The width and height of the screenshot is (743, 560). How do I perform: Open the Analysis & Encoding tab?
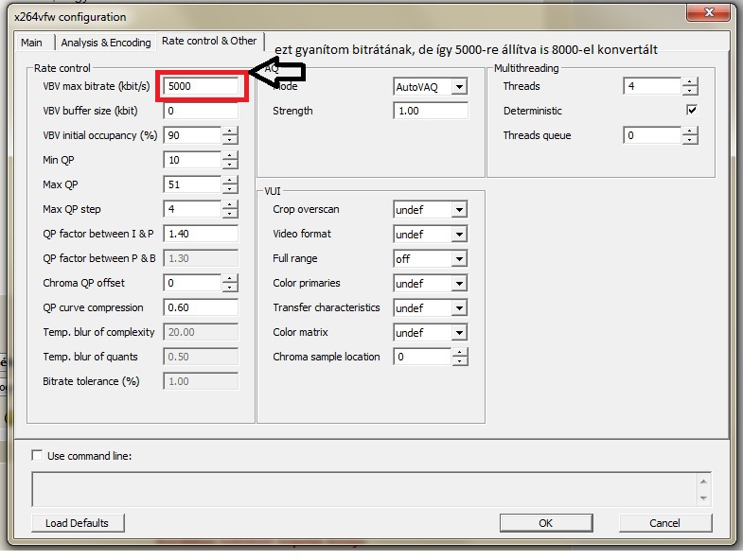point(106,43)
